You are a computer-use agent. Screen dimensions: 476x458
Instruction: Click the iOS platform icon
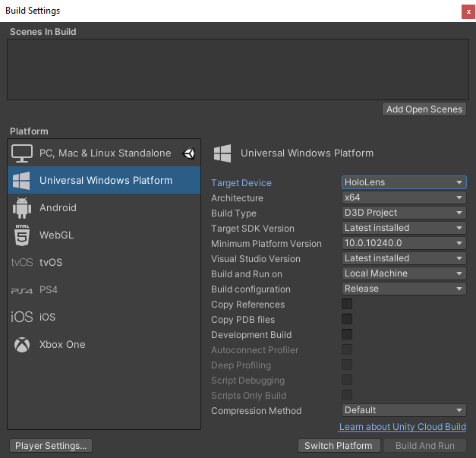click(22, 317)
